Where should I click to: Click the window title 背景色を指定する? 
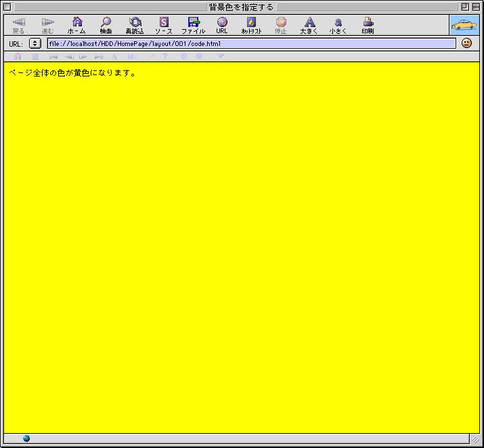[x=241, y=7]
